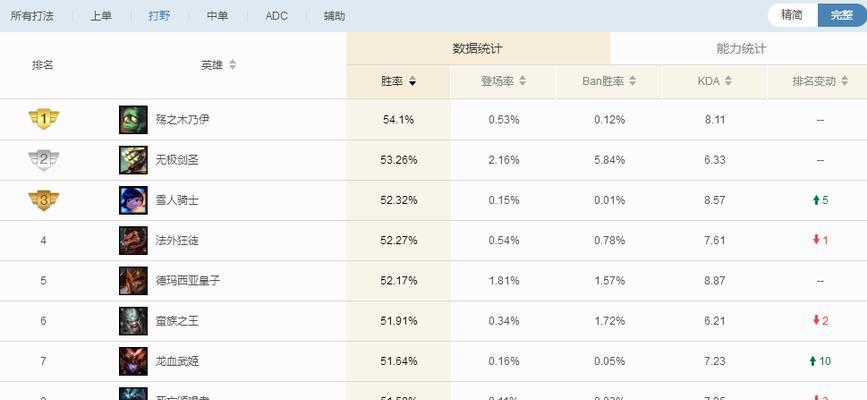Screen dimensions: 867x400
Task: Switch to 精简 simple view
Action: [x=792, y=15]
